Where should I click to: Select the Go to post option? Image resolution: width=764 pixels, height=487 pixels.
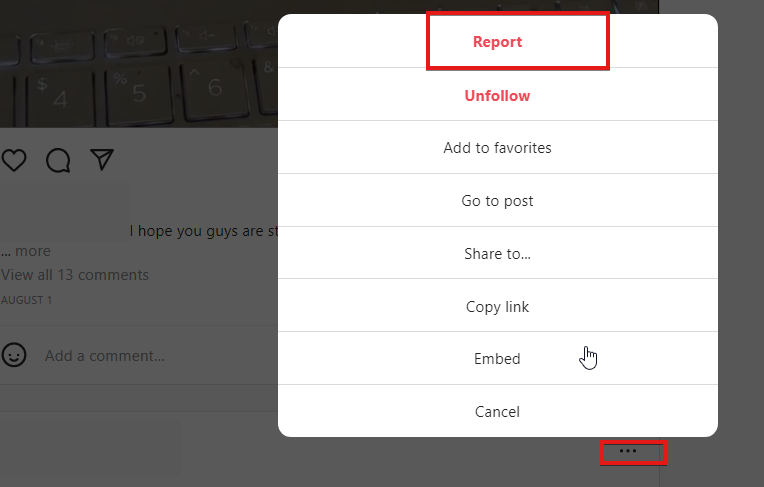pyautogui.click(x=498, y=201)
